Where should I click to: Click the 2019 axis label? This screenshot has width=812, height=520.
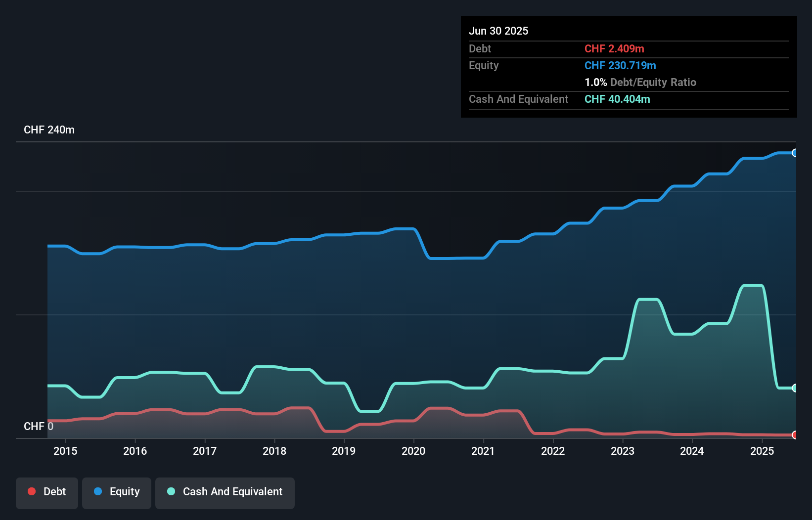pyautogui.click(x=344, y=451)
